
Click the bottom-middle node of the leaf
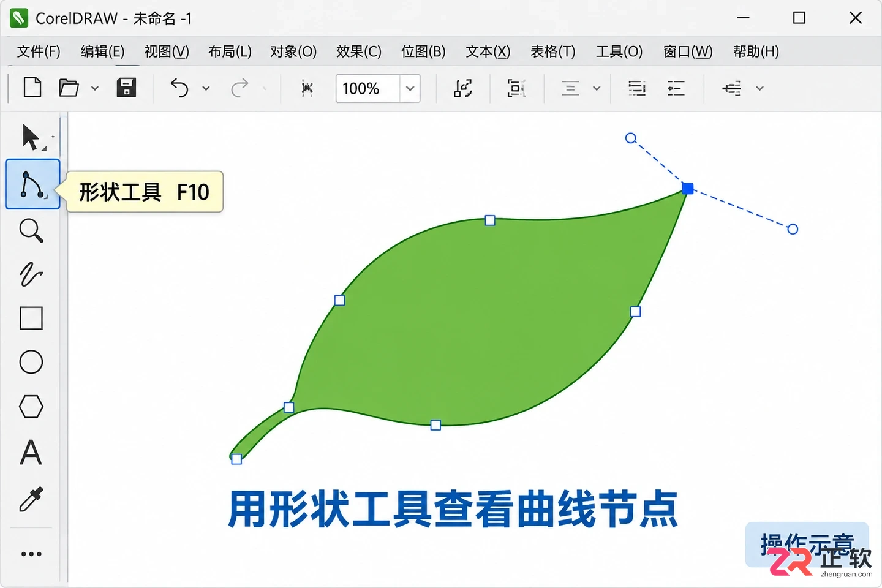click(435, 425)
